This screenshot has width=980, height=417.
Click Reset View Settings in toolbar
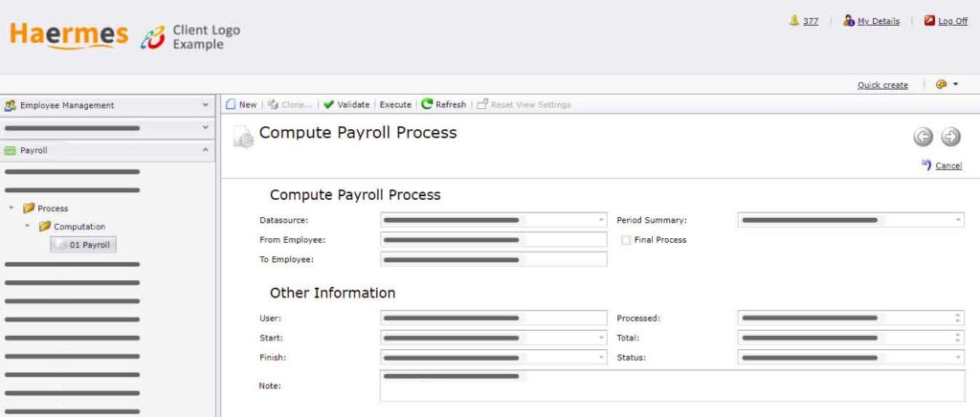pos(523,105)
